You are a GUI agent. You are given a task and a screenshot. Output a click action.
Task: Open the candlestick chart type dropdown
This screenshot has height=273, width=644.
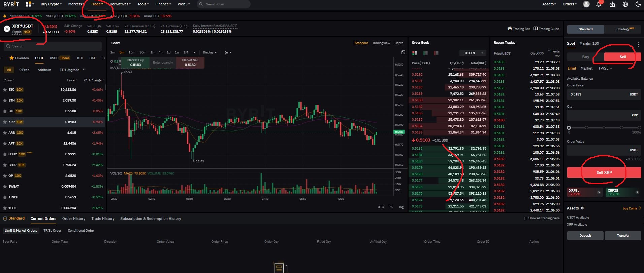point(228,52)
